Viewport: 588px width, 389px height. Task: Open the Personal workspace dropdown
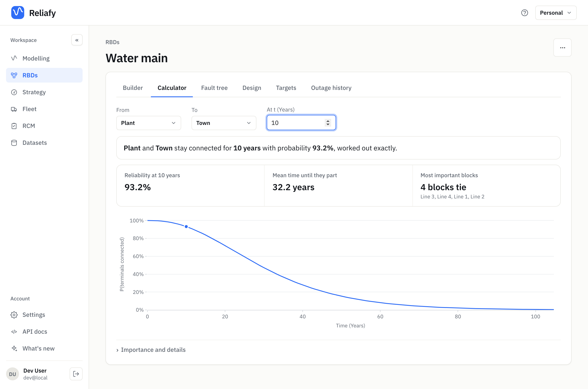[x=556, y=13]
